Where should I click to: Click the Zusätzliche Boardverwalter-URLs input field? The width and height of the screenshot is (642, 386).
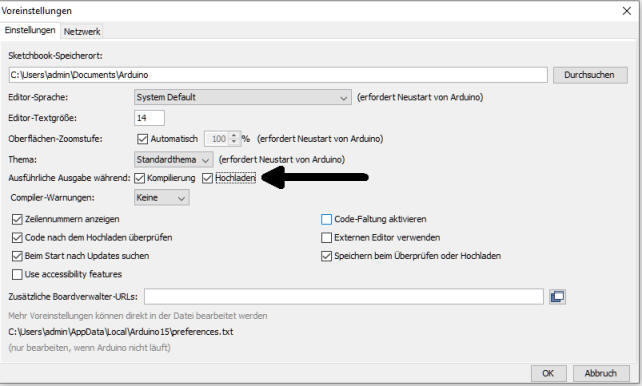click(x=344, y=296)
